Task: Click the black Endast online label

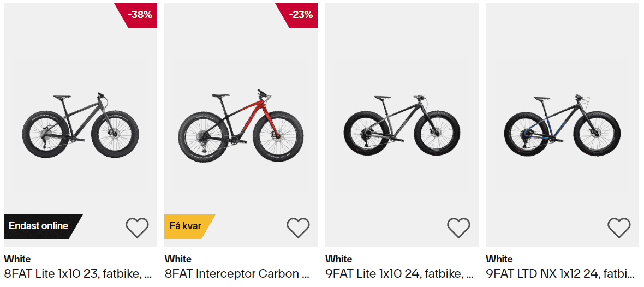Action: (39, 226)
